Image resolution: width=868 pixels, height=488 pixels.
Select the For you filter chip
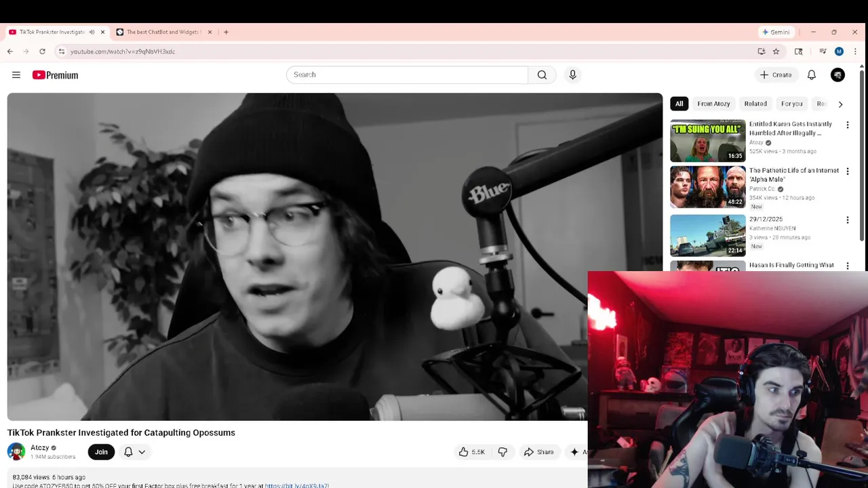tap(791, 104)
